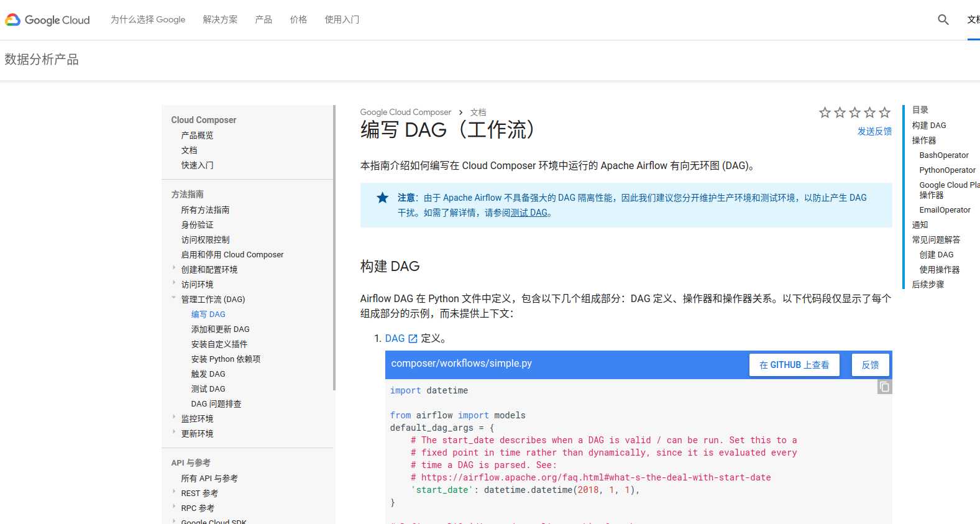Click external link icon next to DAG
Screen dimensions: 980x524
413,339
